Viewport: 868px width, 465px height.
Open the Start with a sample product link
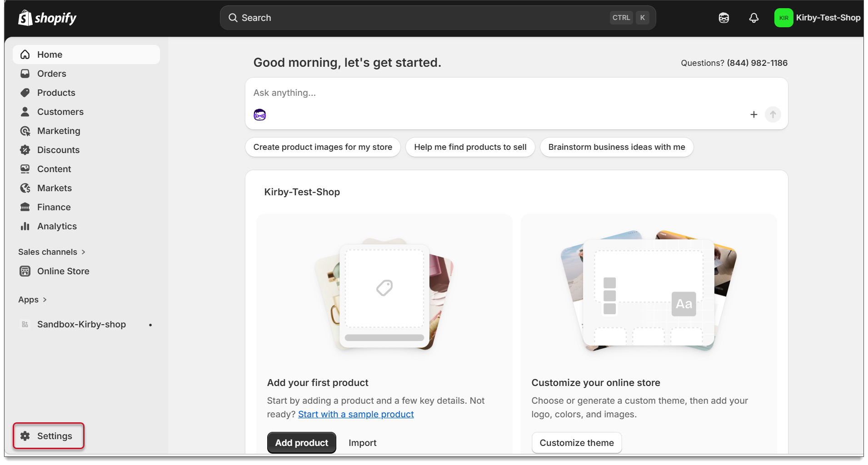tap(356, 414)
